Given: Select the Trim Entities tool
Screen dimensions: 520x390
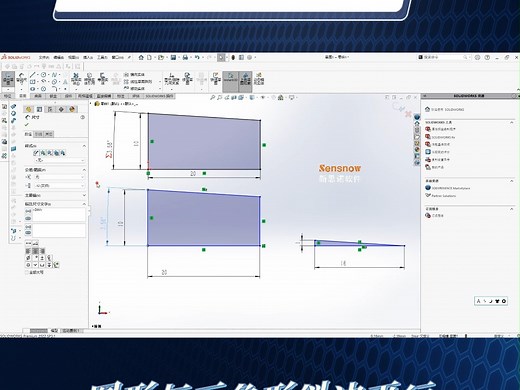Looking at the screenshot, I should (76, 79).
